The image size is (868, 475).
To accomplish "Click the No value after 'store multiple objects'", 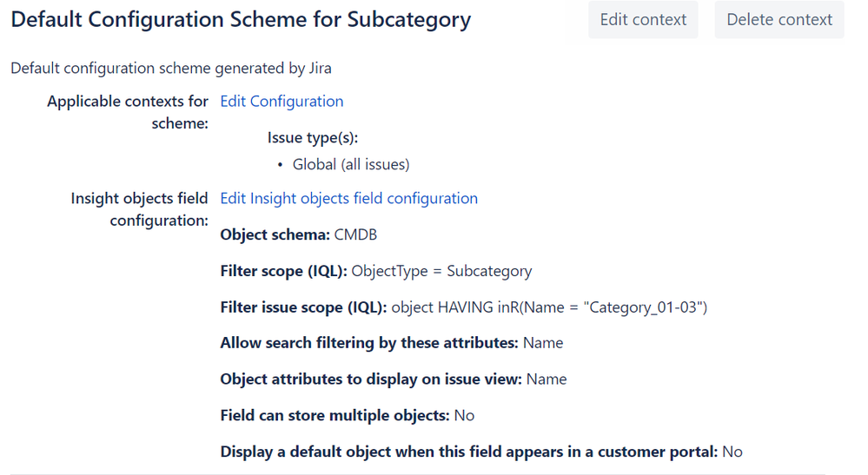I will coord(464,416).
